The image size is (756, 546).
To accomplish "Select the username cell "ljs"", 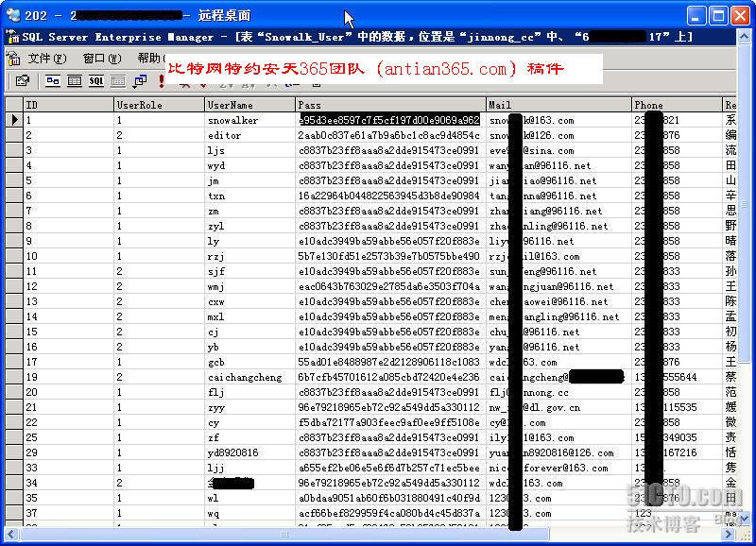I will [249, 150].
